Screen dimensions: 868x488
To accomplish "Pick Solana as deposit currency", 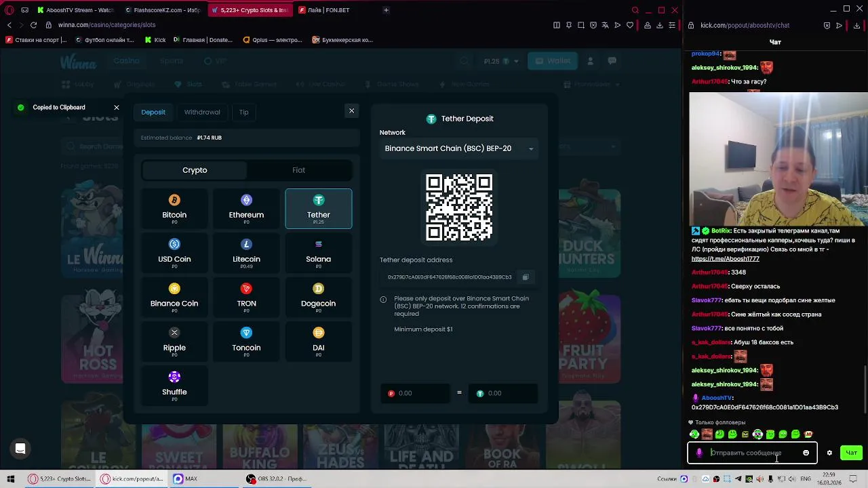I will click(x=319, y=253).
